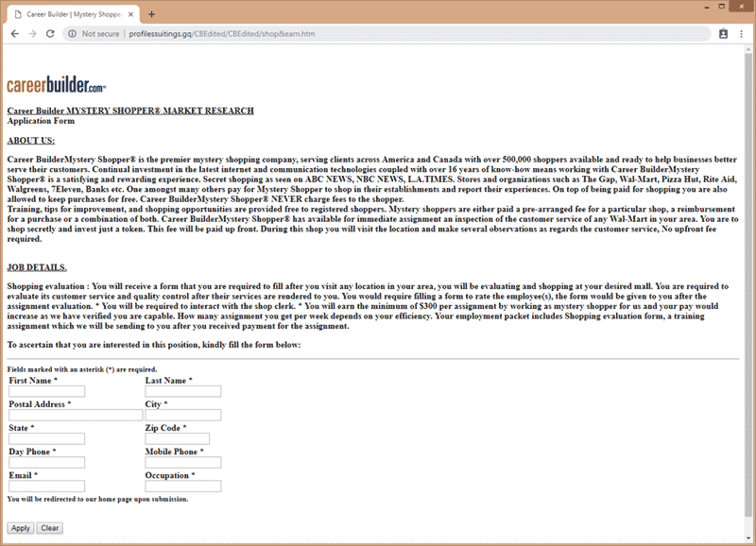Viewport: 756px width, 546px height.
Task: Open a new tab with the plus button
Action: pos(151,14)
